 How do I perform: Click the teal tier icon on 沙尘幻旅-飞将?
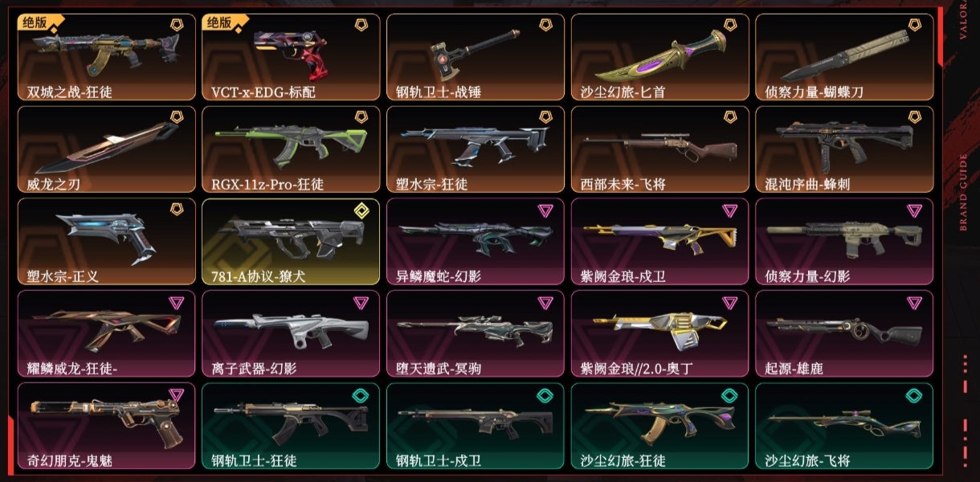click(x=915, y=394)
